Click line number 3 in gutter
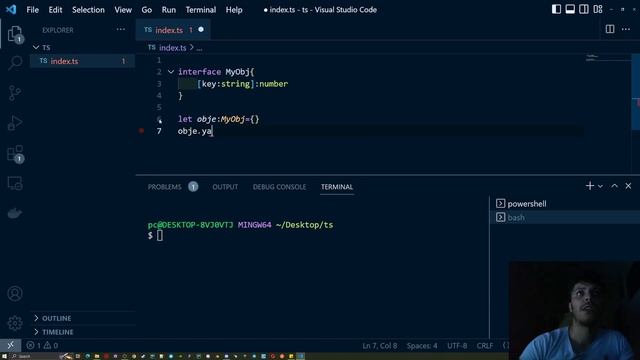This screenshot has height=360, width=640. (x=159, y=84)
